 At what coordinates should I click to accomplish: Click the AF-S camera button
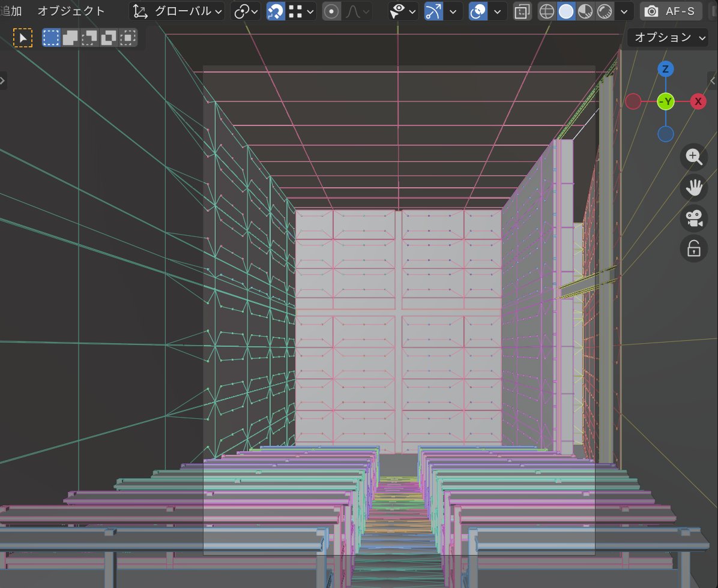pyautogui.click(x=671, y=11)
